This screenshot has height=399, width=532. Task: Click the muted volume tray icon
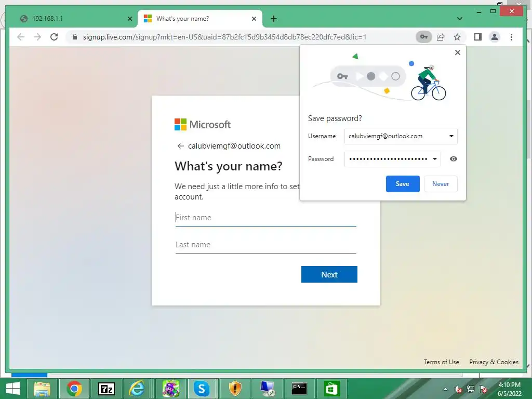458,389
